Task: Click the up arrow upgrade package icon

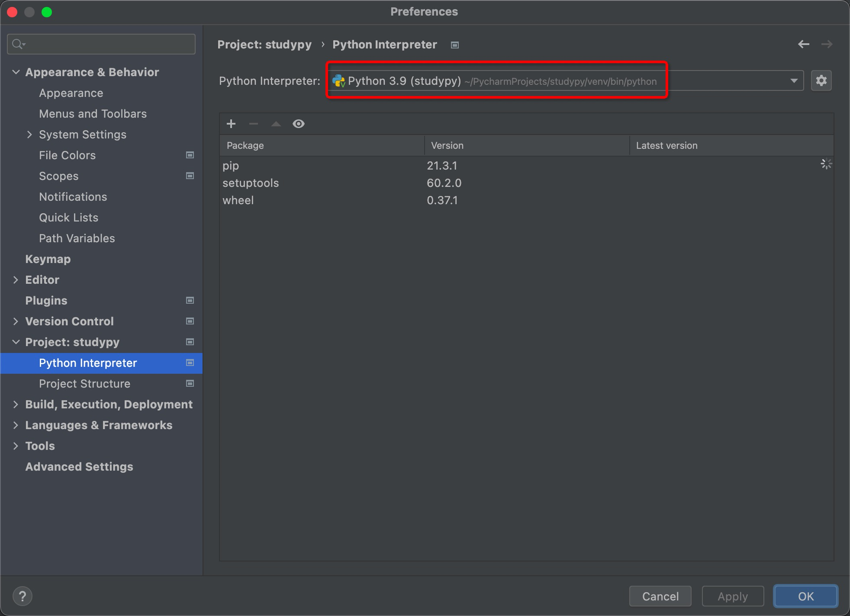Action: (x=276, y=124)
